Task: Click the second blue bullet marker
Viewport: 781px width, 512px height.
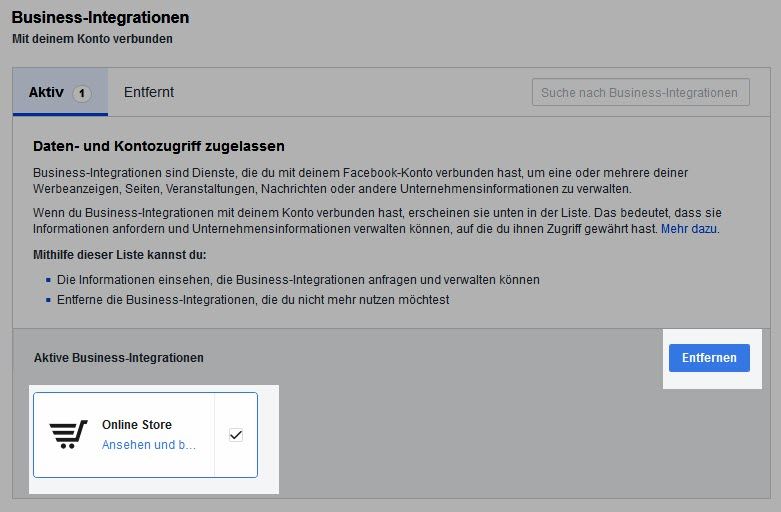Action: pyautogui.click(x=47, y=299)
